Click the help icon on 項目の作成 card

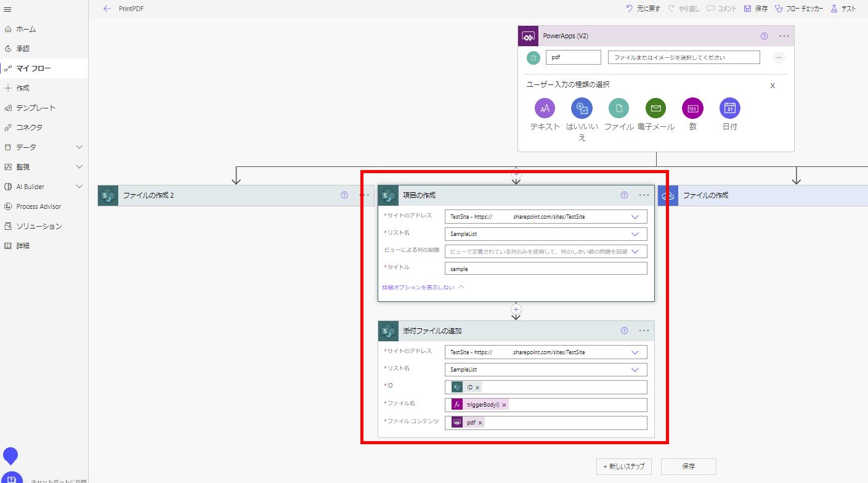pos(624,195)
